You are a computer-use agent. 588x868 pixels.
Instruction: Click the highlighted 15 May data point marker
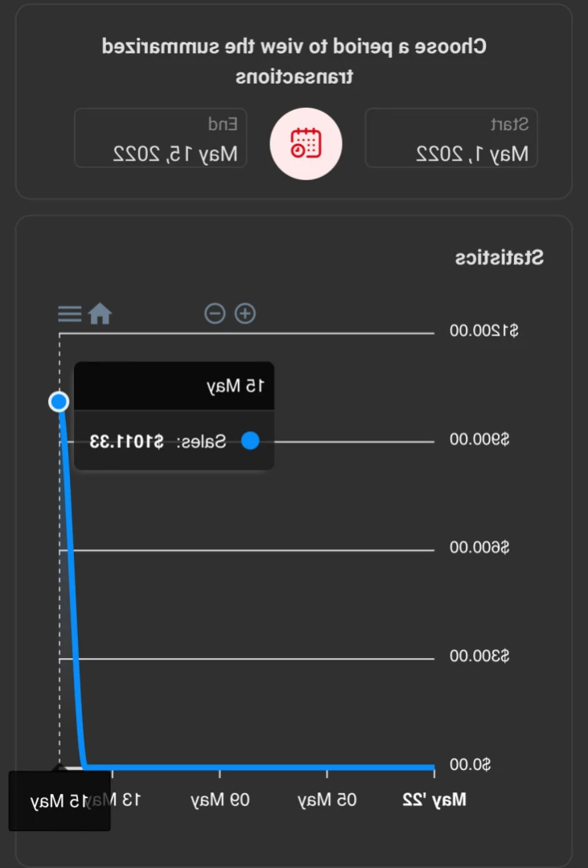pos(59,401)
